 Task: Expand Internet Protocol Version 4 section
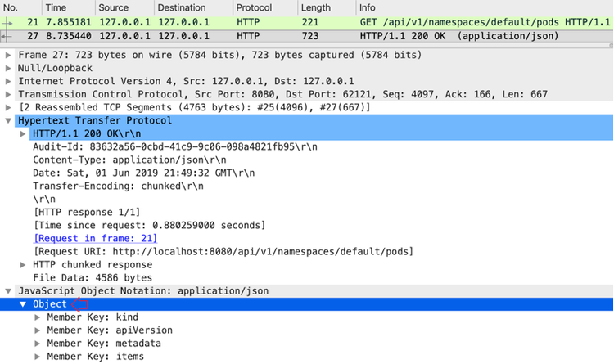point(8,81)
